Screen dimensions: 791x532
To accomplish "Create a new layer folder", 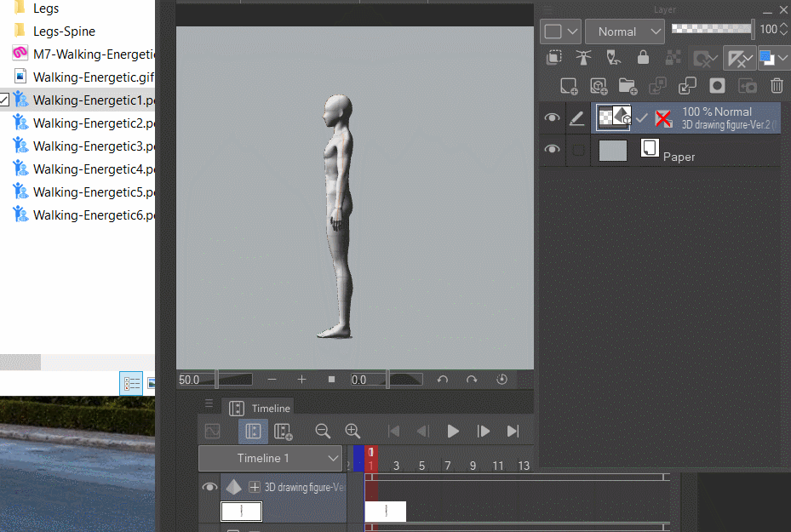I will [x=628, y=86].
